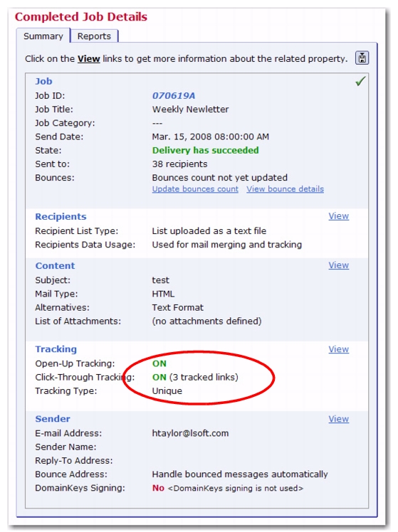The width and height of the screenshot is (398, 532).
Task: Open View bounce details link
Action: tap(285, 189)
